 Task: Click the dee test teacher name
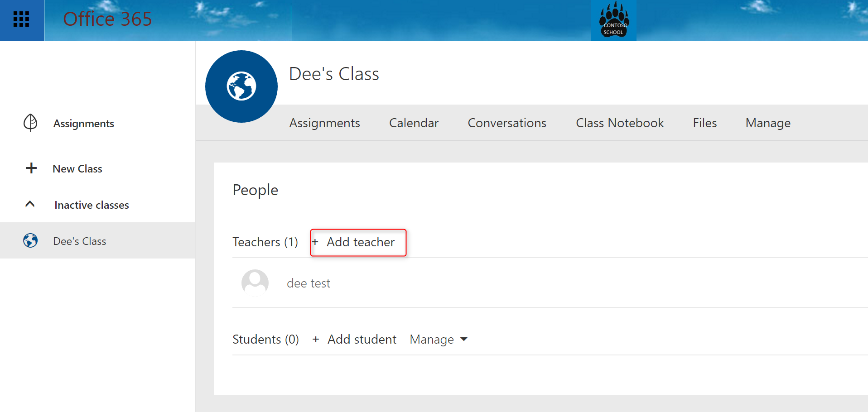pyautogui.click(x=309, y=283)
